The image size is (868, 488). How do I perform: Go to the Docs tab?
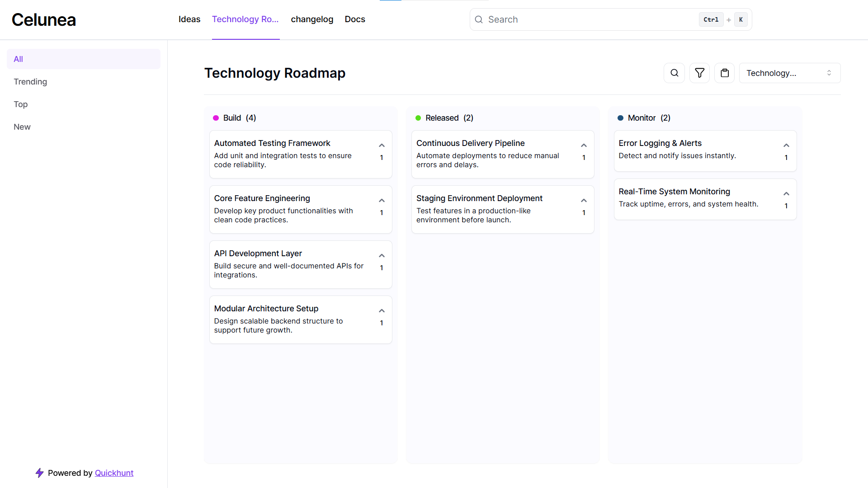tap(355, 19)
